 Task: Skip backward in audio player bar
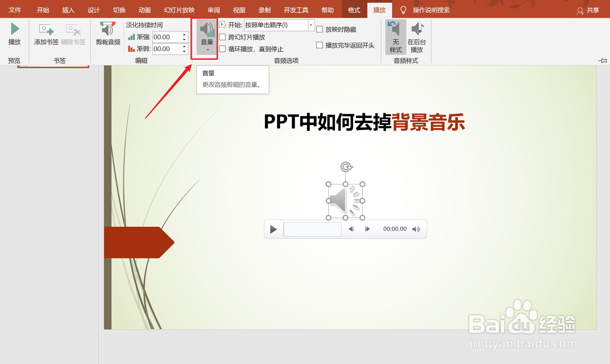pyautogui.click(x=351, y=229)
